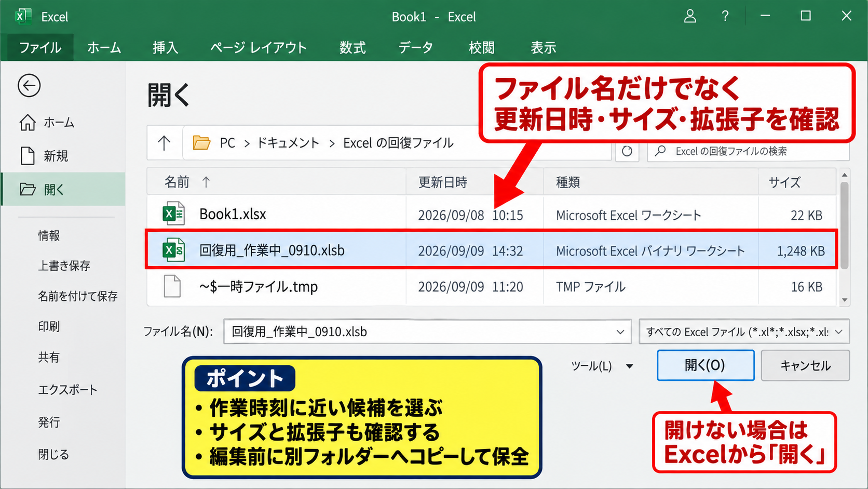Select the file name 回復用_作業中_0910.xlsb
Screen dimensions: 868x489
pyautogui.click(x=272, y=250)
